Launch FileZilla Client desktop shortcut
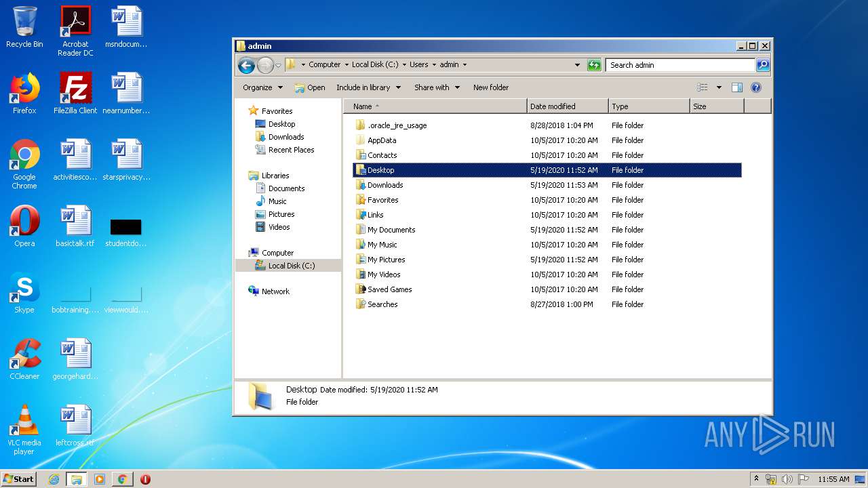 (x=75, y=94)
